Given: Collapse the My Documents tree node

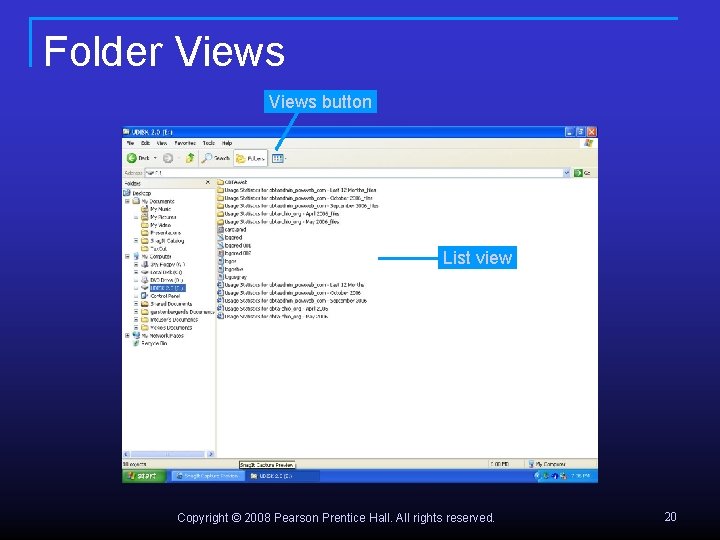Looking at the screenshot, I should (x=127, y=201).
